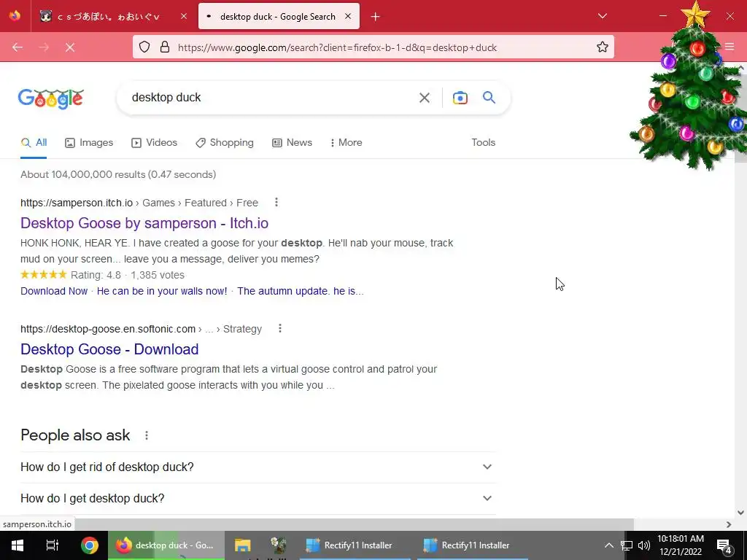747x560 pixels.
Task: Open a new tab with the plus button
Action: [376, 17]
